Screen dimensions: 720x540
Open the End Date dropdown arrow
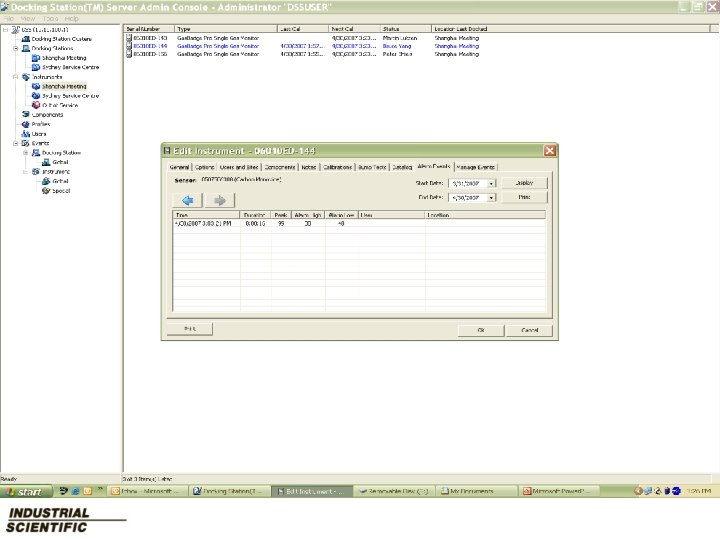pyautogui.click(x=491, y=197)
